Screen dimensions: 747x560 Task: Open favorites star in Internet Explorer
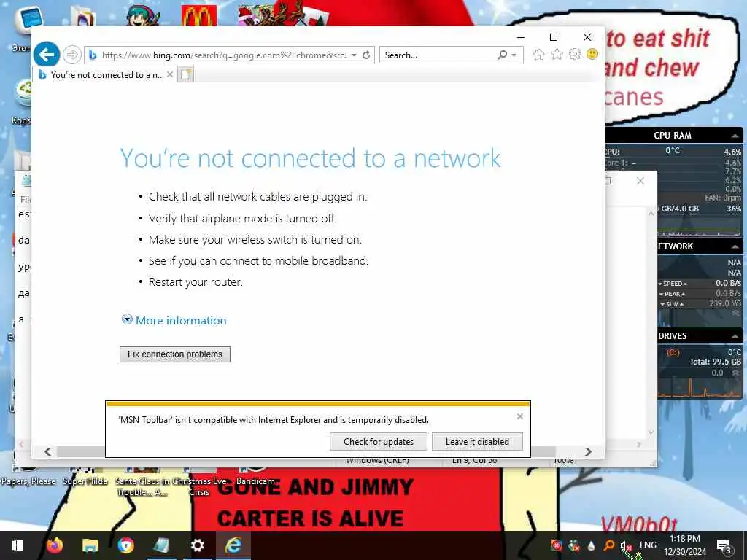point(557,55)
